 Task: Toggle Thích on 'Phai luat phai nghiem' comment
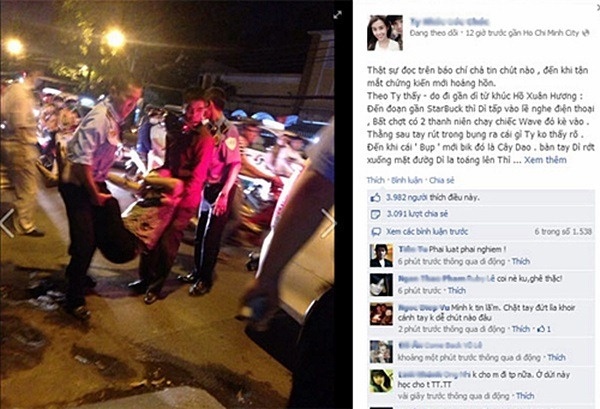[521, 261]
